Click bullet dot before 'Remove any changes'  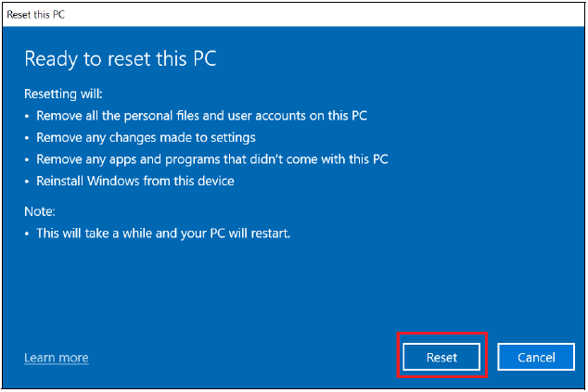pos(28,138)
